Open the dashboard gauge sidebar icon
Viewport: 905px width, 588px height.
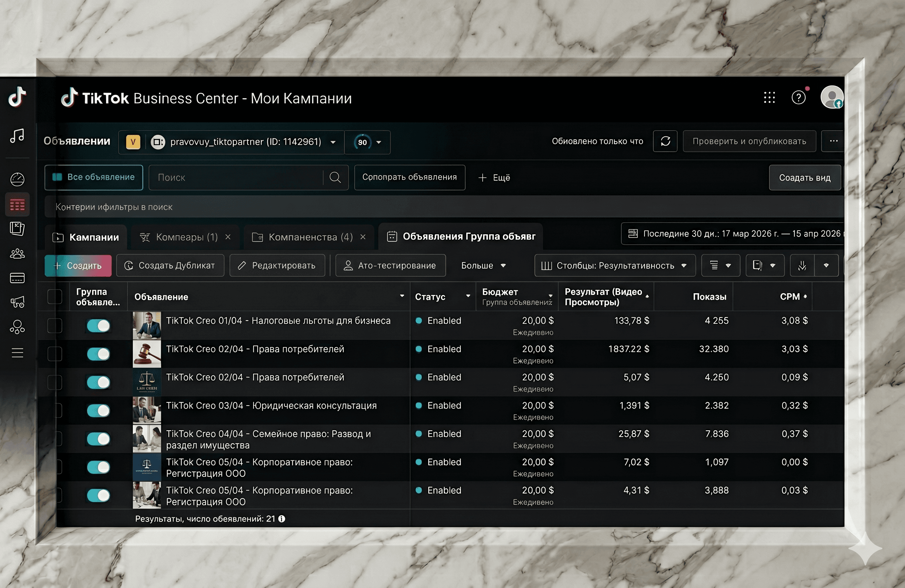[17, 179]
